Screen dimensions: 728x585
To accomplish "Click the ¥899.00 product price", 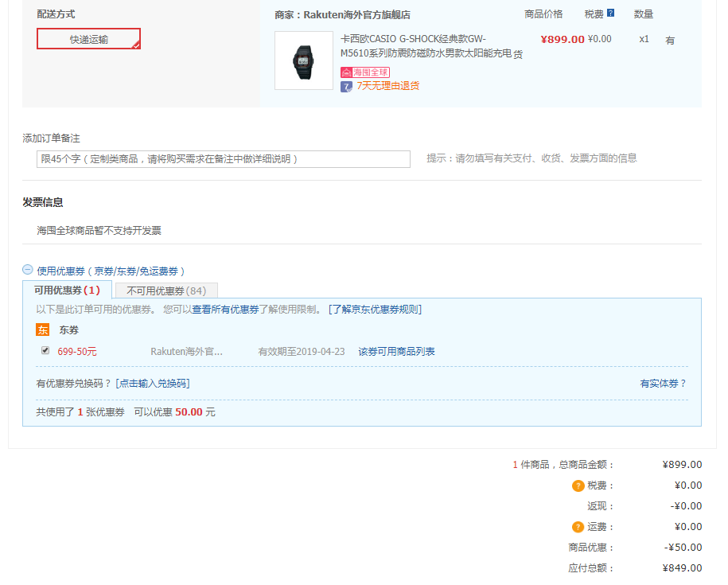I will click(563, 40).
